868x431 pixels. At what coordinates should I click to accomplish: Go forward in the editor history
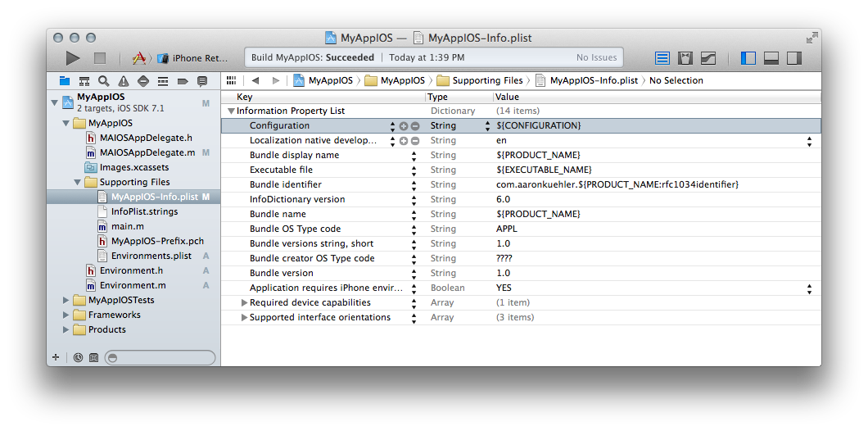pyautogui.click(x=276, y=80)
